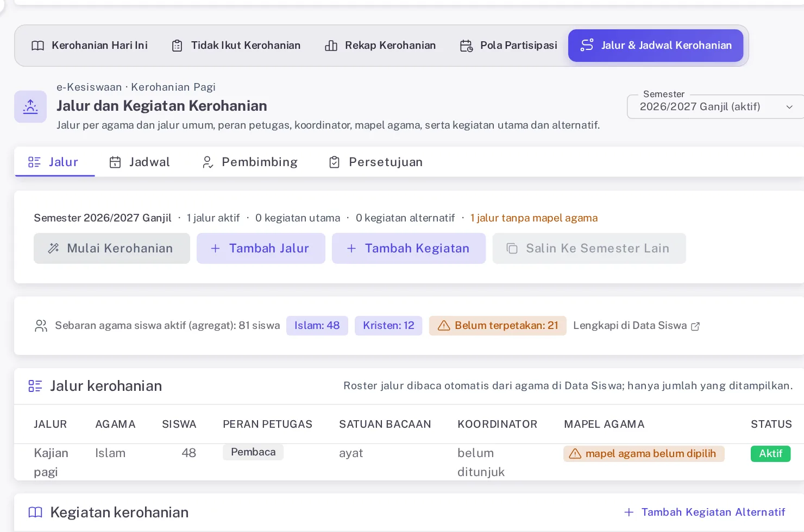Click the Kristen: 12 badge
Image resolution: width=804 pixels, height=532 pixels.
pyautogui.click(x=388, y=326)
